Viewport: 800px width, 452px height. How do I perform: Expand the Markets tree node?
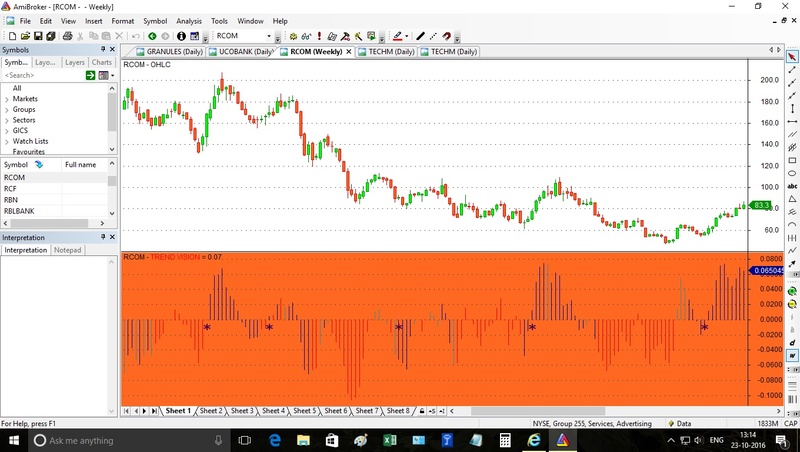pyautogui.click(x=7, y=99)
